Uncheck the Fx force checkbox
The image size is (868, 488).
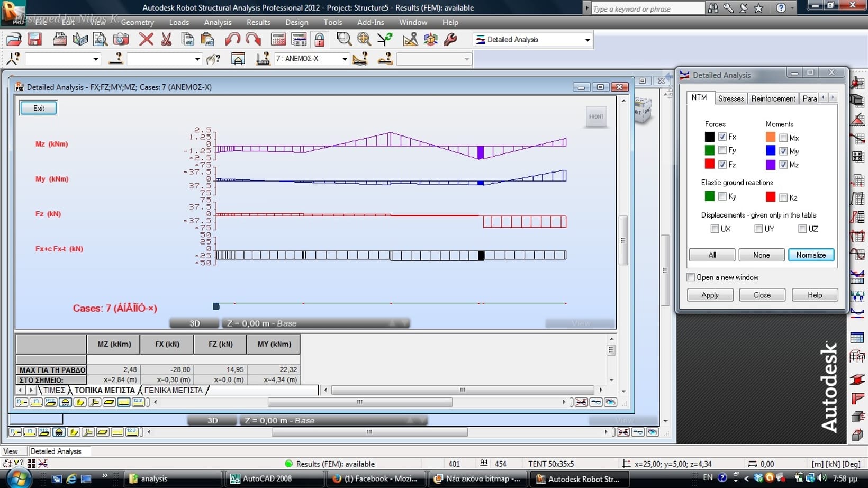[x=722, y=137]
